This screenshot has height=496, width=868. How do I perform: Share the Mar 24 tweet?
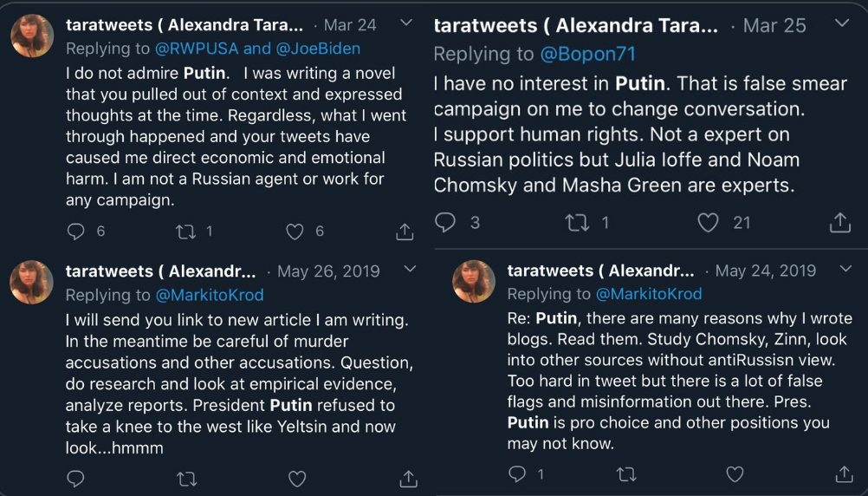[x=405, y=232]
